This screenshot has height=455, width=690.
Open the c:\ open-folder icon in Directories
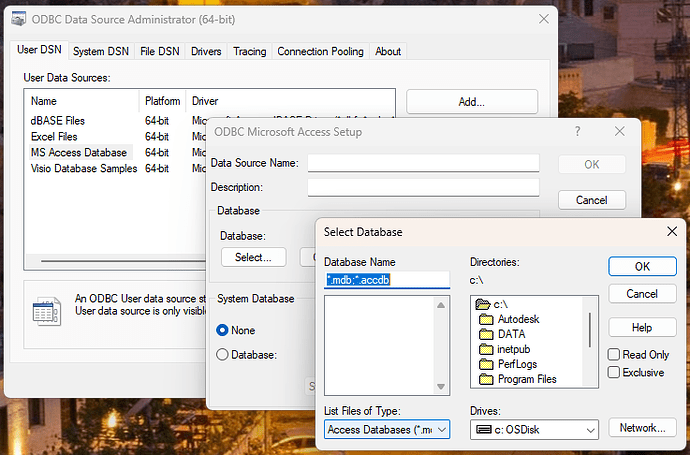coord(483,304)
